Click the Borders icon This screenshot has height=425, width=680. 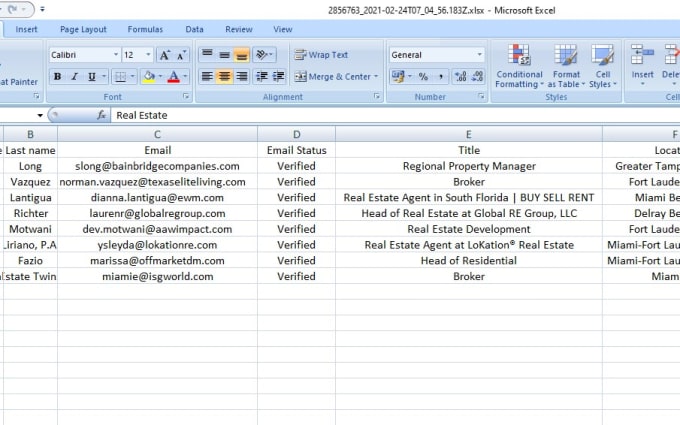click(x=121, y=77)
